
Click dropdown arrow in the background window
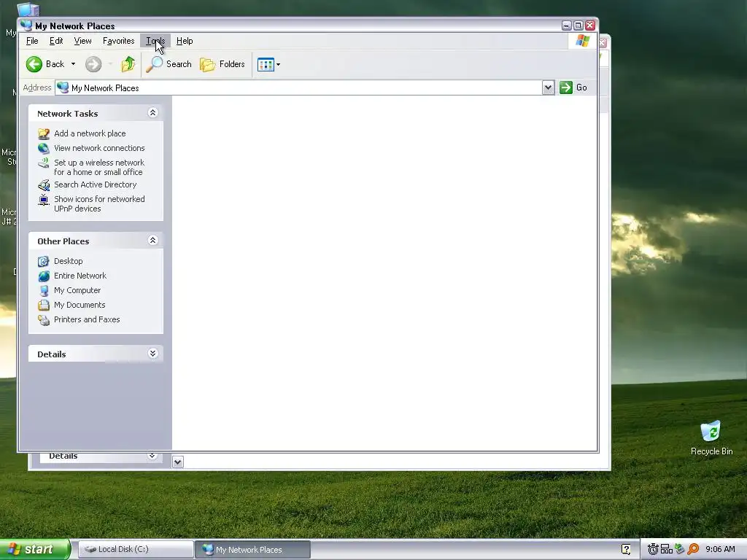(178, 462)
